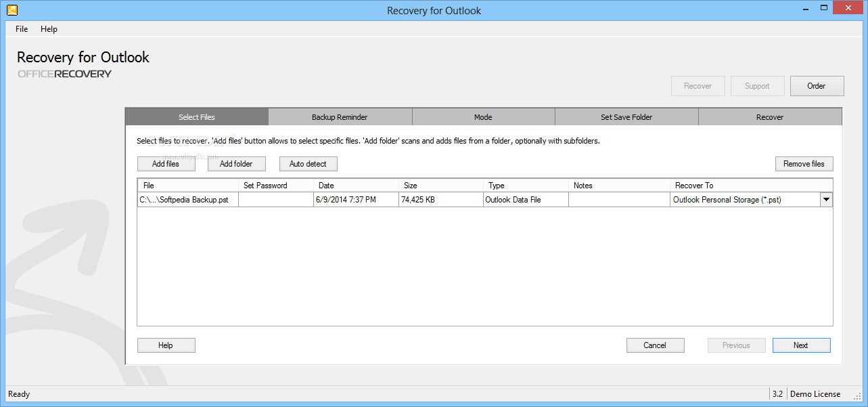Image resolution: width=868 pixels, height=407 pixels.
Task: Click the Recover To column header
Action: (751, 186)
